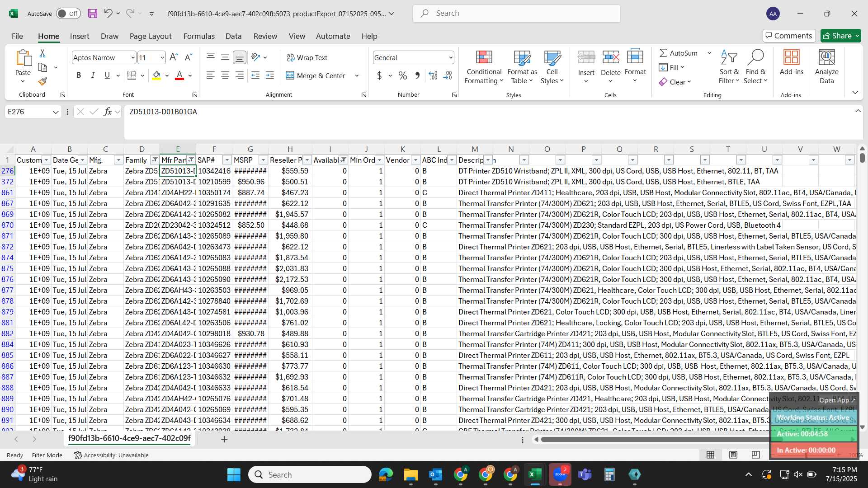Click the Sort & Filter button
This screenshot has height=488, width=868.
pos(729,67)
